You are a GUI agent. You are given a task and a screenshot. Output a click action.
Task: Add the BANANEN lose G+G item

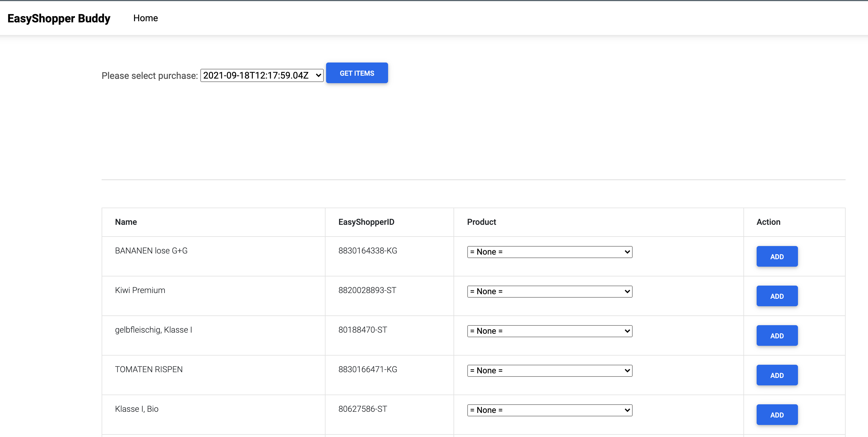pyautogui.click(x=777, y=257)
